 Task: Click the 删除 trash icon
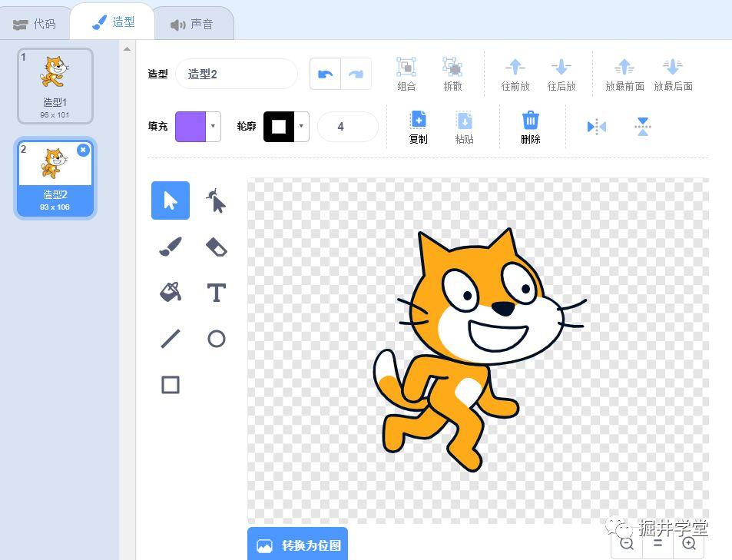coord(530,120)
